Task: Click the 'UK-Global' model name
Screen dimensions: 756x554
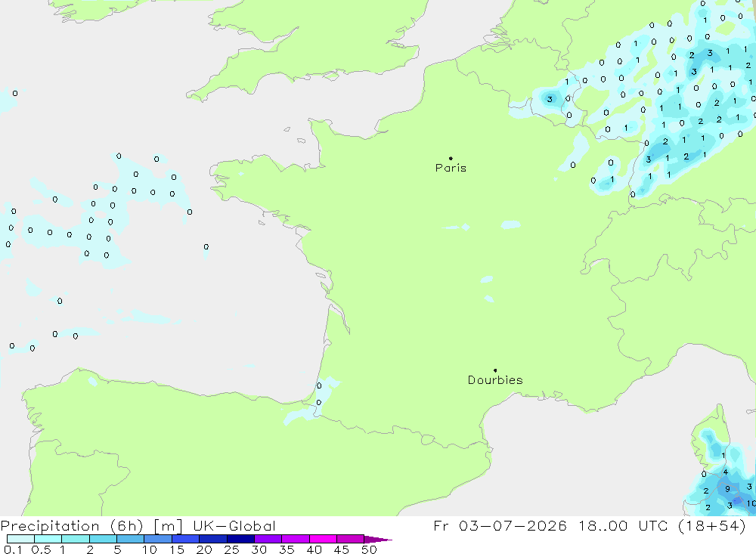Action: pyautogui.click(x=234, y=525)
